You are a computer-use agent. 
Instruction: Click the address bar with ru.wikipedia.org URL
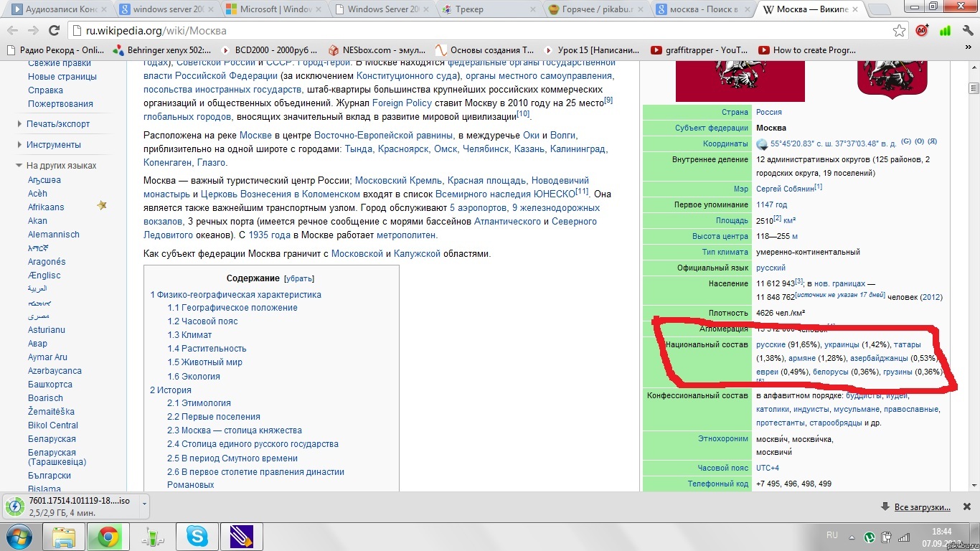coord(481,31)
